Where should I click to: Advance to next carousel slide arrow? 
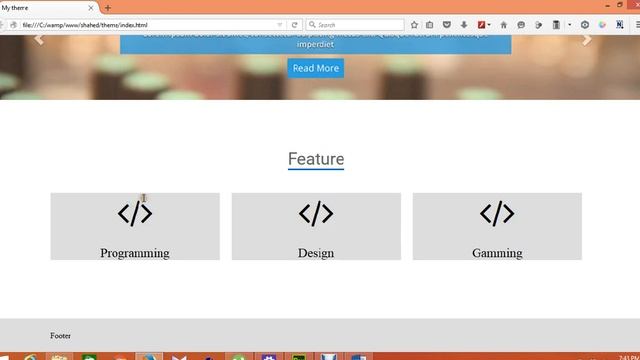587,40
